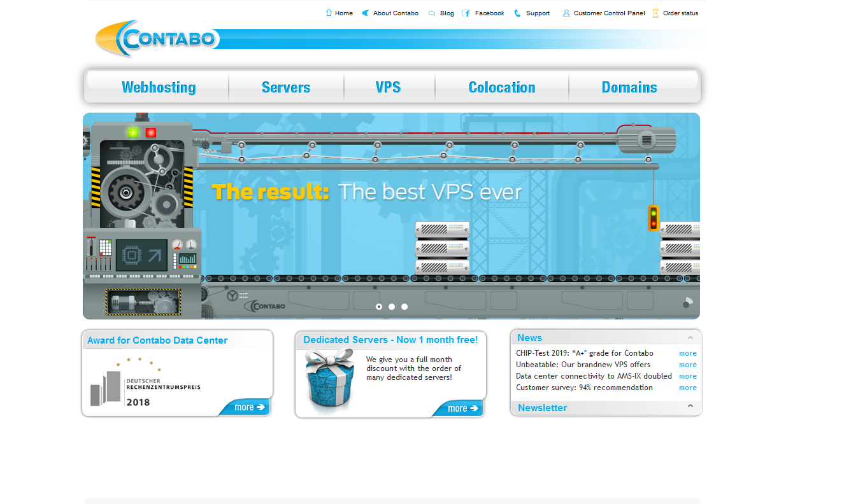Select the second slide dot

392,307
